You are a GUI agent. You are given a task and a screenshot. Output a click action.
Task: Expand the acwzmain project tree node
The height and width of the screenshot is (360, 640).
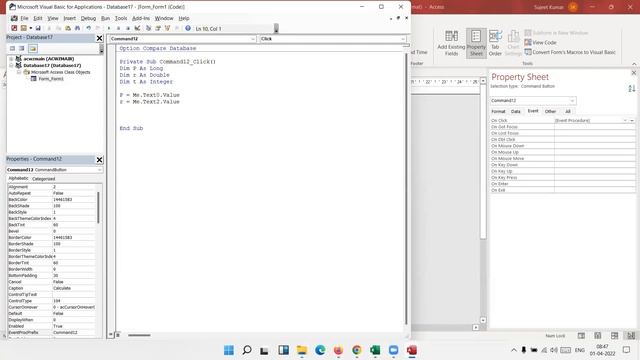[x=11, y=59]
